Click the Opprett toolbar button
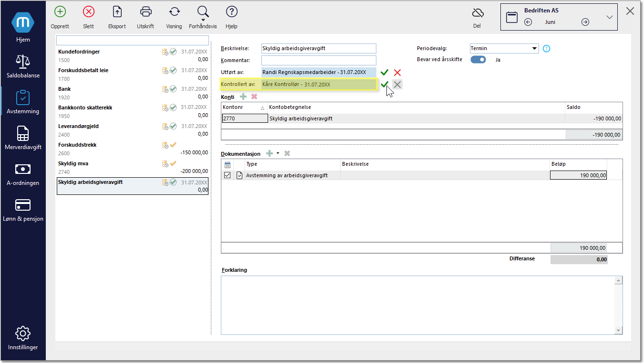644x364 pixels. pos(60,17)
